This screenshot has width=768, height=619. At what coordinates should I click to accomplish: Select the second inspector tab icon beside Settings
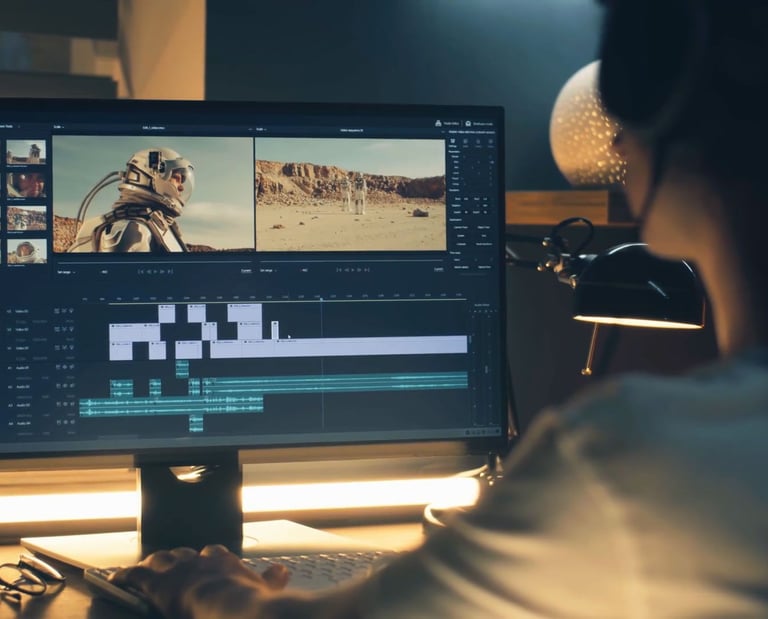465,142
